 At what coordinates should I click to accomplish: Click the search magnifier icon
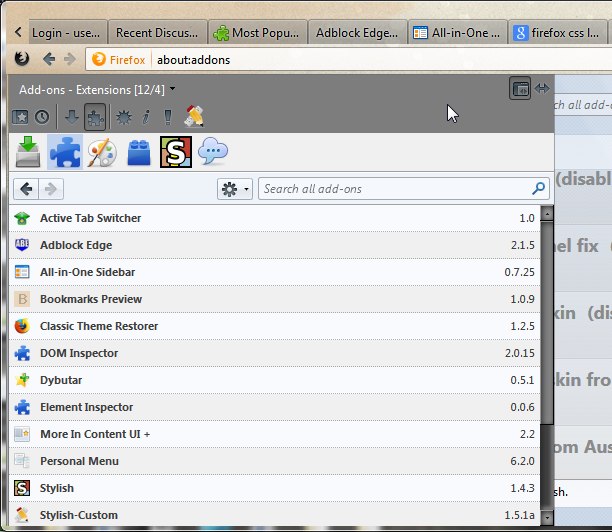(539, 189)
